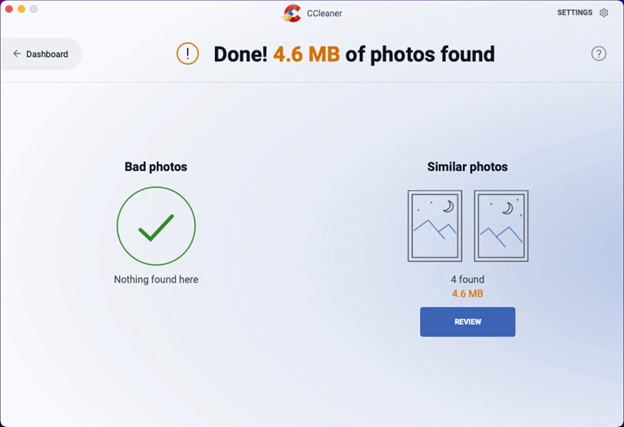Click the green checkmark under Bad photos
The width and height of the screenshot is (624, 427).
pos(156,226)
